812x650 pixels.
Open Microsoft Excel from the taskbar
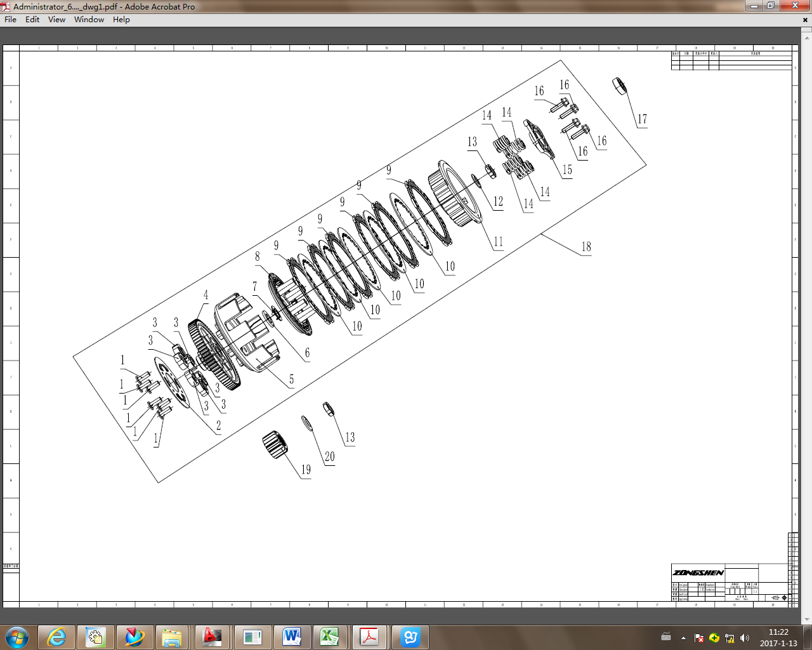point(331,637)
